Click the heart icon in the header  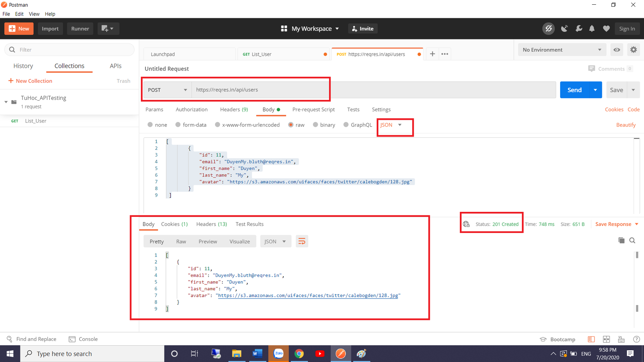tap(606, 28)
